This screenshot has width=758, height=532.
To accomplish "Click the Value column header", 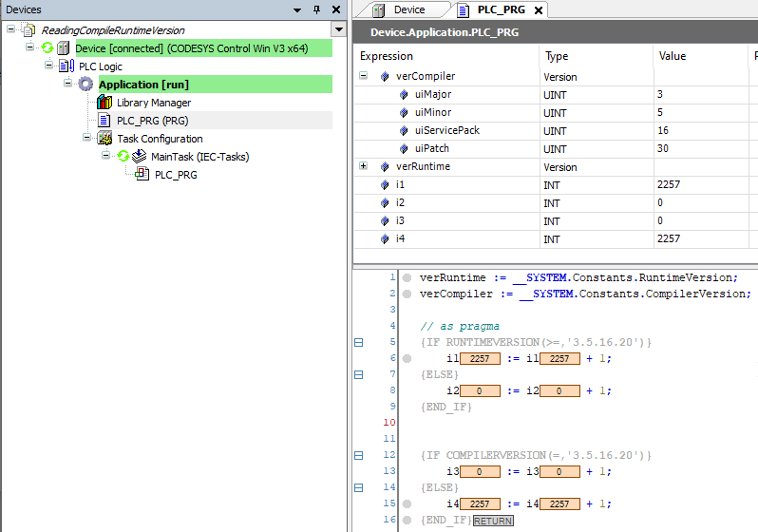I will 672,56.
